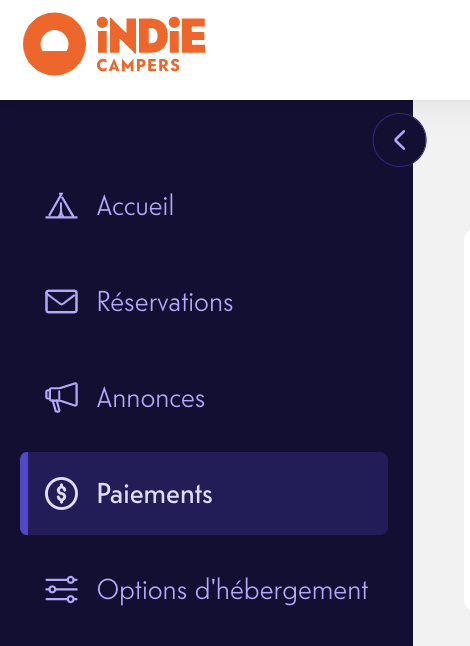Select the Paiements label
470x646 pixels.
(155, 494)
